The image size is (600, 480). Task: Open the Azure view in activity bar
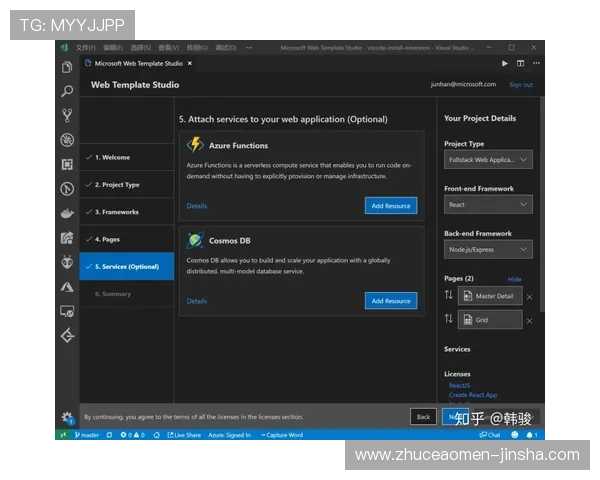[x=67, y=287]
